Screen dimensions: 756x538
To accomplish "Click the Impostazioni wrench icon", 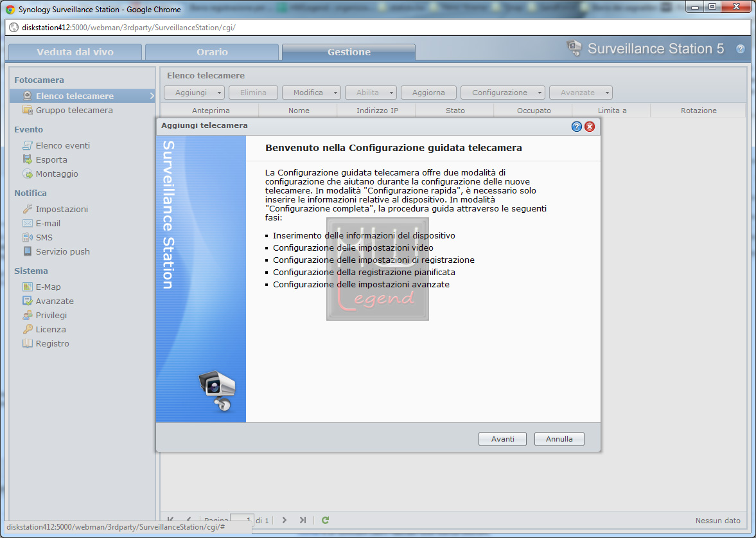I will 28,209.
